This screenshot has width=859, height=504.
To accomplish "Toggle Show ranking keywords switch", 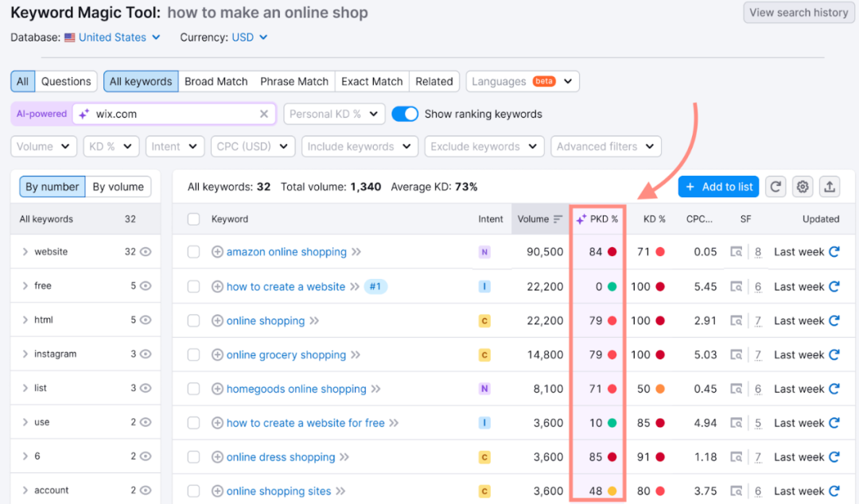I will (406, 114).
